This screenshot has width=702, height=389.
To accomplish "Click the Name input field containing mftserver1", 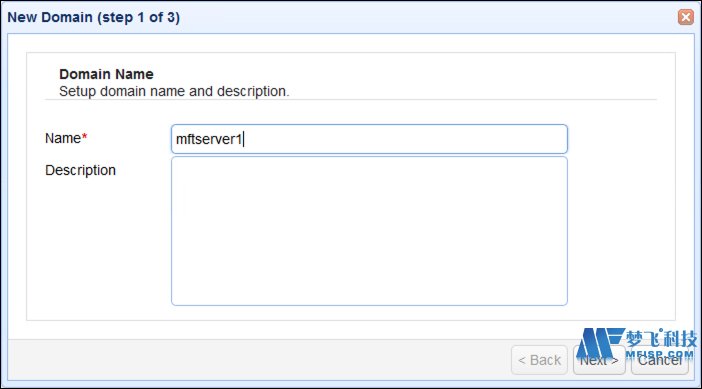I will click(369, 139).
